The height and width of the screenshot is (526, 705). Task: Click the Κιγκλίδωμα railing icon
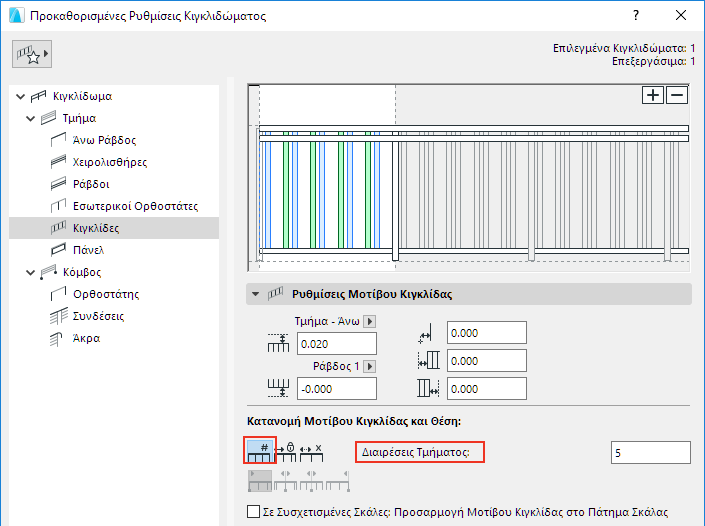tap(38, 96)
